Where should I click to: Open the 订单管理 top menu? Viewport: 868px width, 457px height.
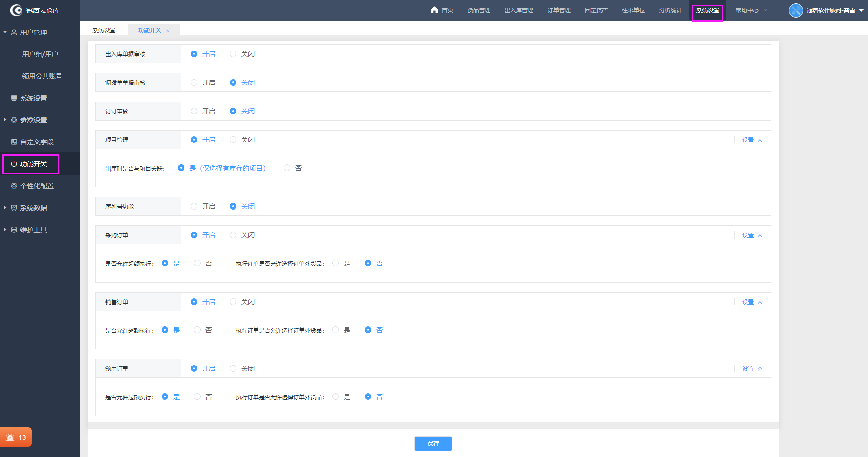559,10
